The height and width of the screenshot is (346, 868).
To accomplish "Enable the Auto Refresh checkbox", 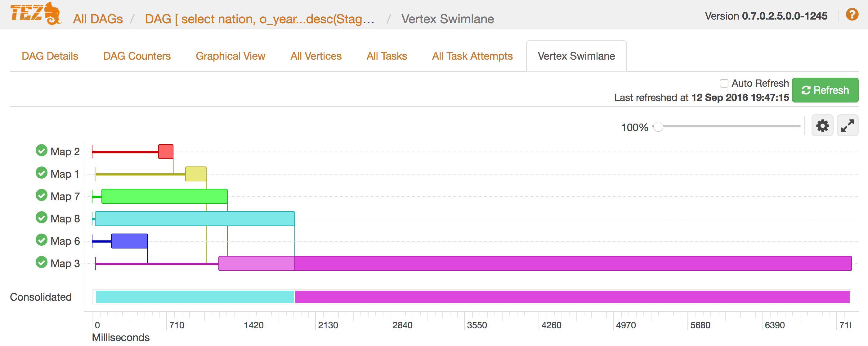I will point(724,83).
